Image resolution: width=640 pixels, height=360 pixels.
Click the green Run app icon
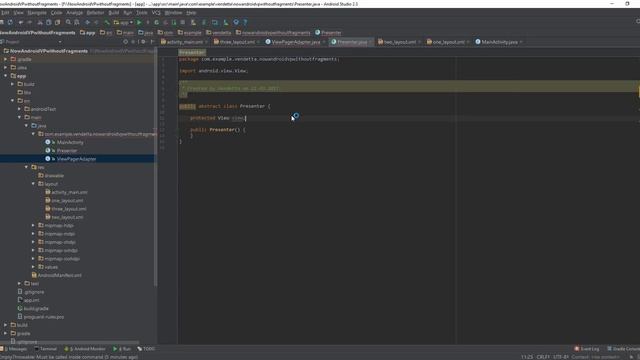139,22
